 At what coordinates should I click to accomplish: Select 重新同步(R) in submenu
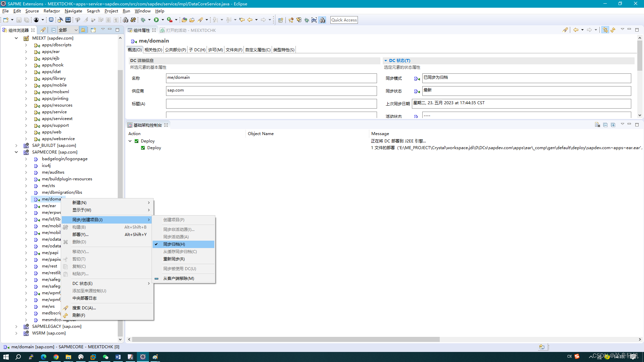(x=174, y=259)
